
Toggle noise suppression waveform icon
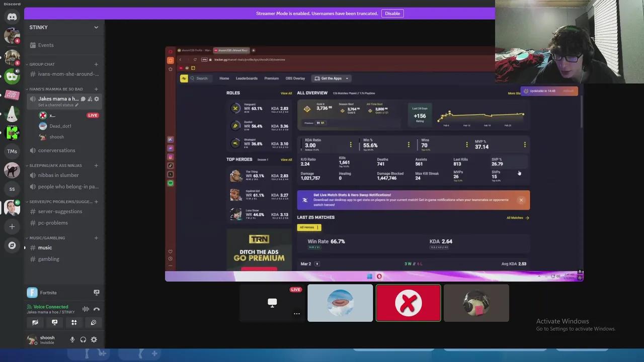tap(86, 309)
